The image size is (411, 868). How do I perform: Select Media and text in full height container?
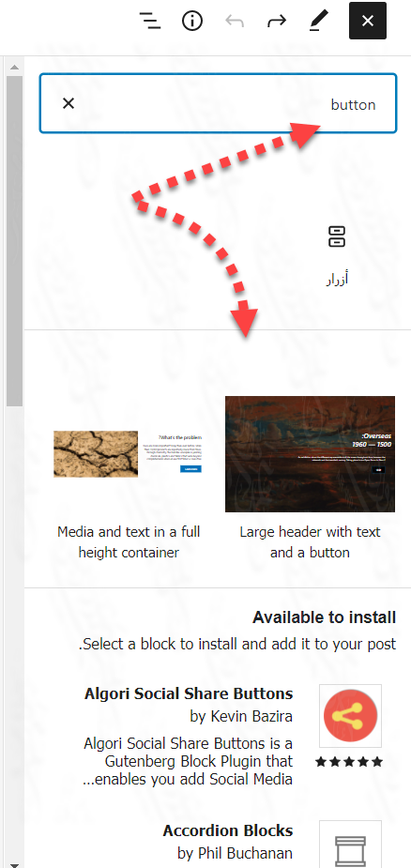(x=129, y=542)
